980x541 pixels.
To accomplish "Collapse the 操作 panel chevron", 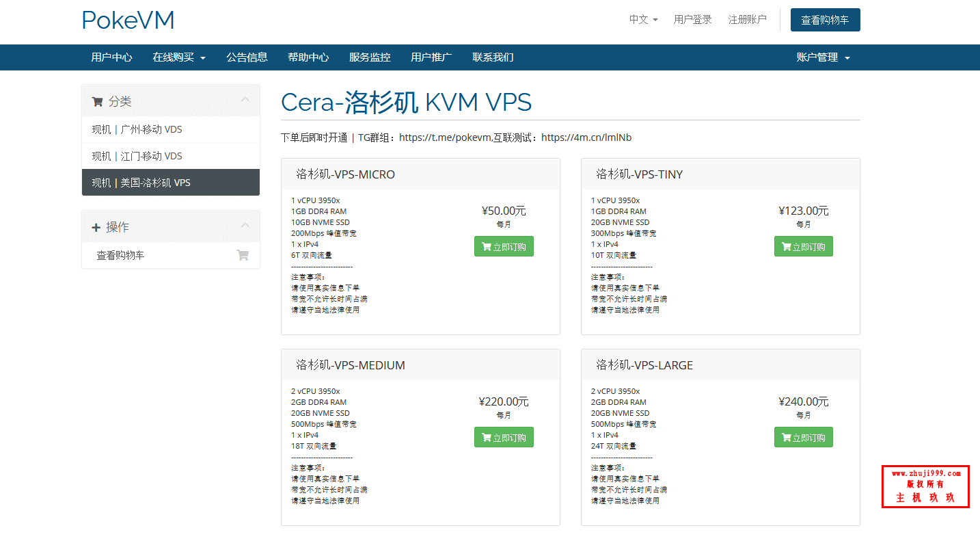I will pyautogui.click(x=245, y=226).
